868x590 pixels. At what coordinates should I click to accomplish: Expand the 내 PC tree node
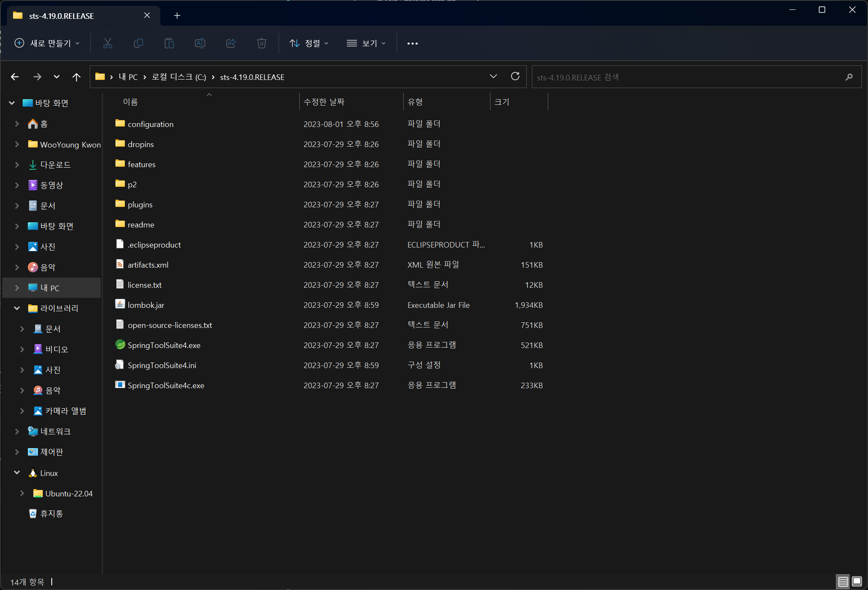pyautogui.click(x=17, y=288)
